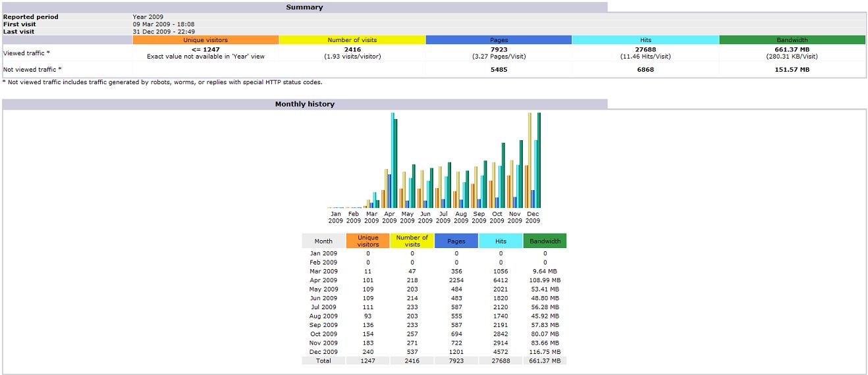This screenshot has height=375, width=868.
Task: Click the 'Sep 2009' table row label
Action: tap(323, 324)
